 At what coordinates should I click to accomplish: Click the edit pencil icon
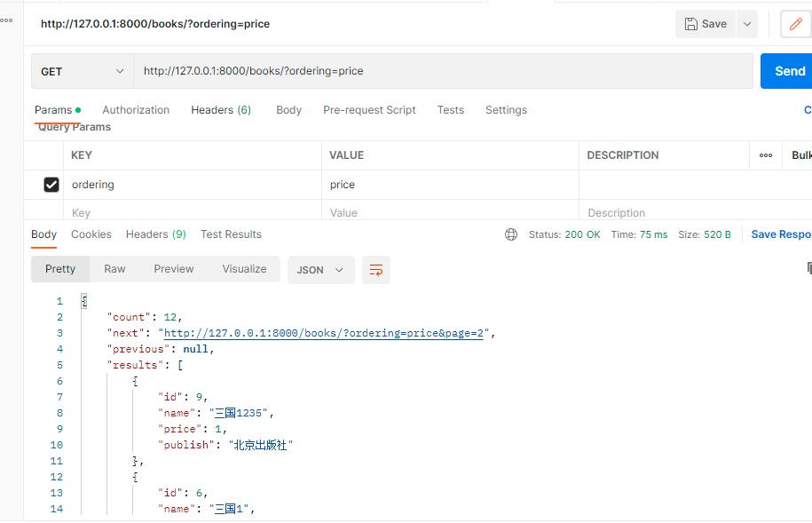point(796,24)
